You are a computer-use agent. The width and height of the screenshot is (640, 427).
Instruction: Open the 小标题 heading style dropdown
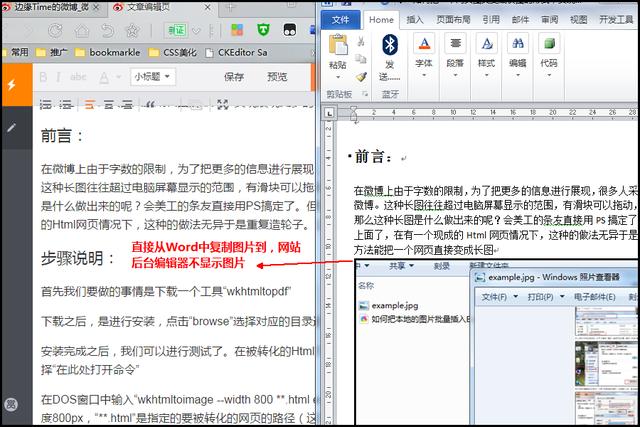point(153,77)
